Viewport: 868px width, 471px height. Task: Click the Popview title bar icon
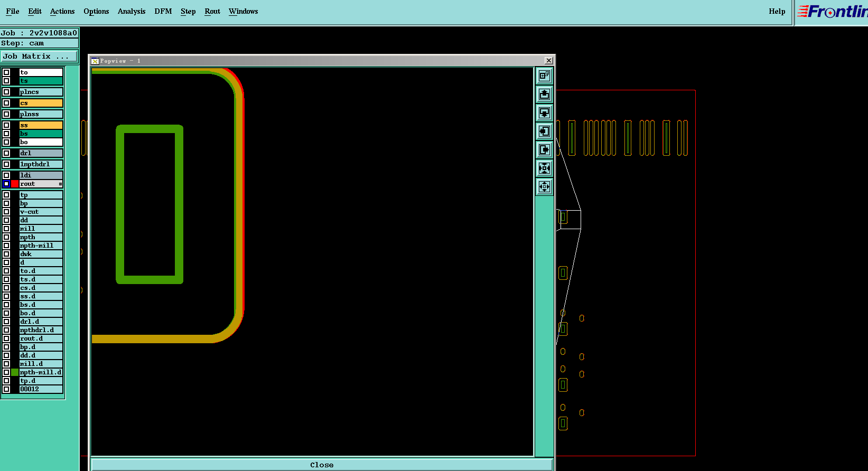point(95,61)
